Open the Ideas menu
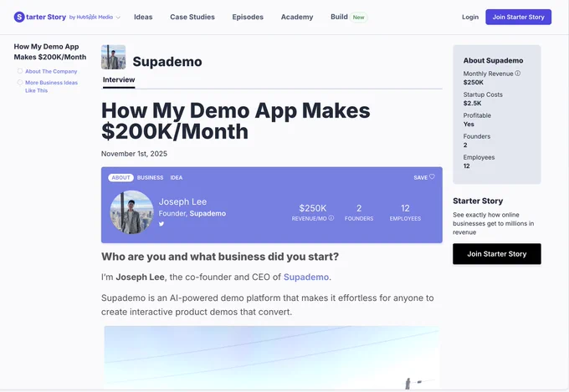 [143, 17]
